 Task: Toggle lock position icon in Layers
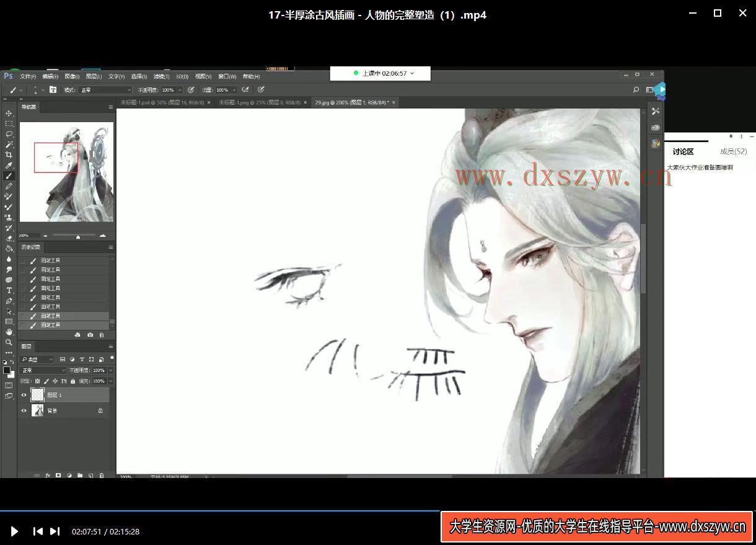click(55, 381)
